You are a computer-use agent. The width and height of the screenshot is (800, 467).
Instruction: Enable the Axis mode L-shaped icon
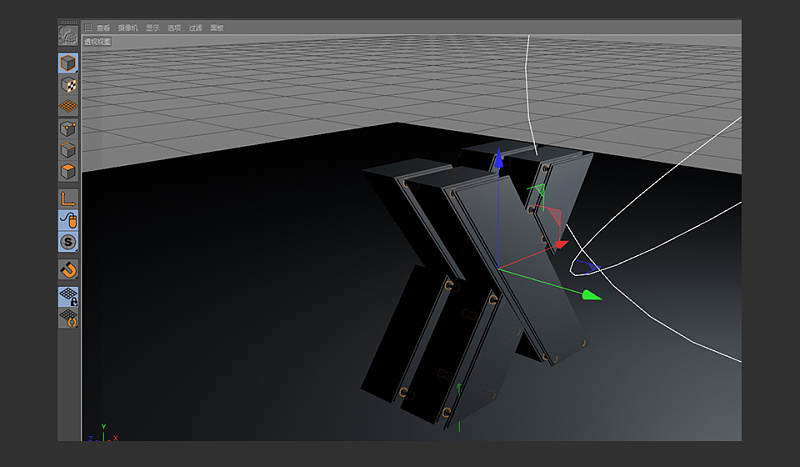coord(68,198)
